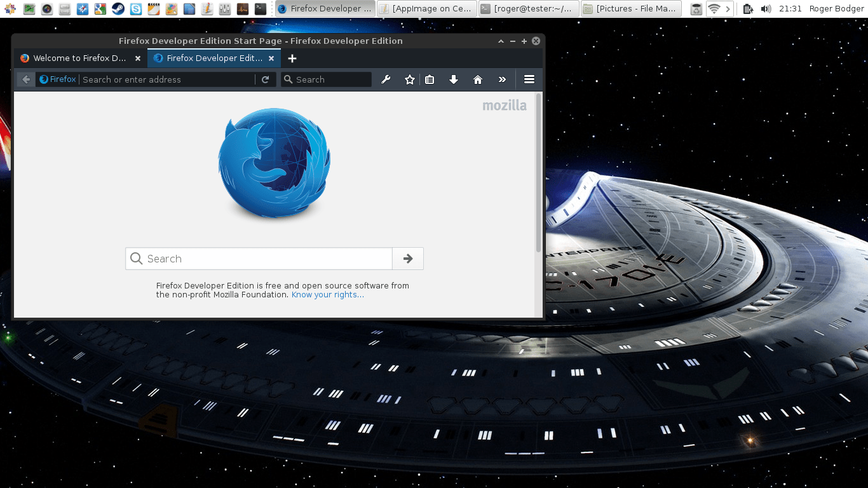This screenshot has width=868, height=488.
Task: Open the audio mixer sliders icon
Action: pos(224,9)
